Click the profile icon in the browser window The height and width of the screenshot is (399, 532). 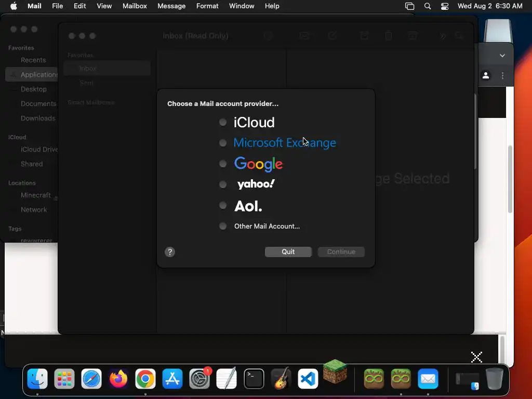[486, 75]
